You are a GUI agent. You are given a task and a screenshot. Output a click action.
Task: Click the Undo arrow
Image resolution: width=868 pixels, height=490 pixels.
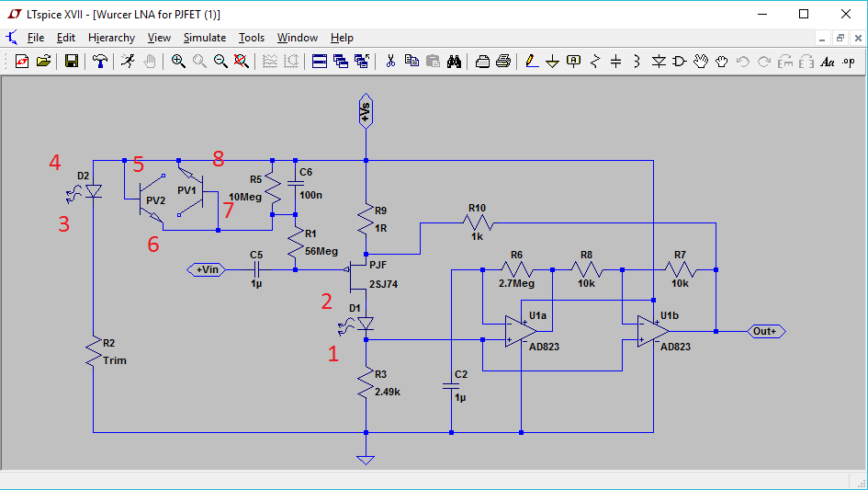coord(743,61)
